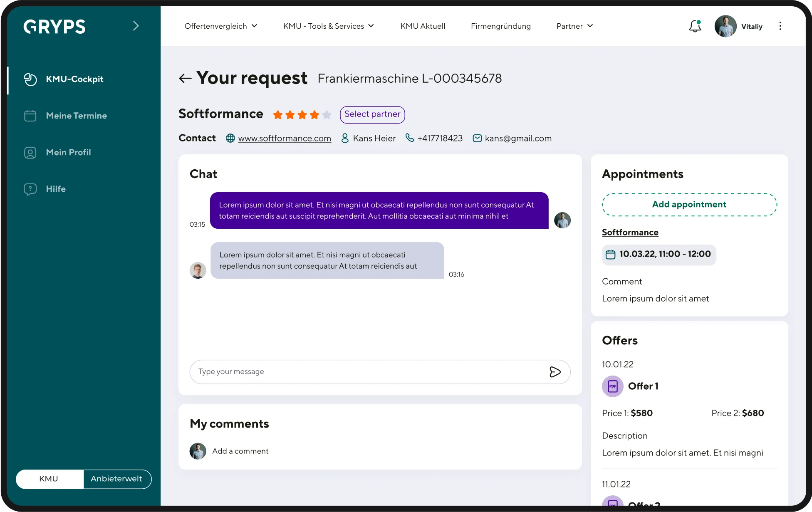The height and width of the screenshot is (512, 812).
Task: Click the Select partner button
Action: click(x=372, y=114)
